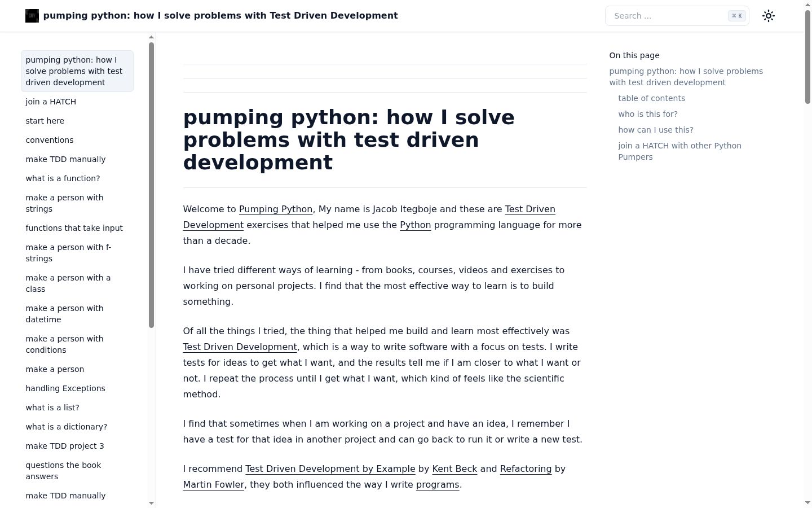Select the current page entry in sidebar

pos(77,71)
